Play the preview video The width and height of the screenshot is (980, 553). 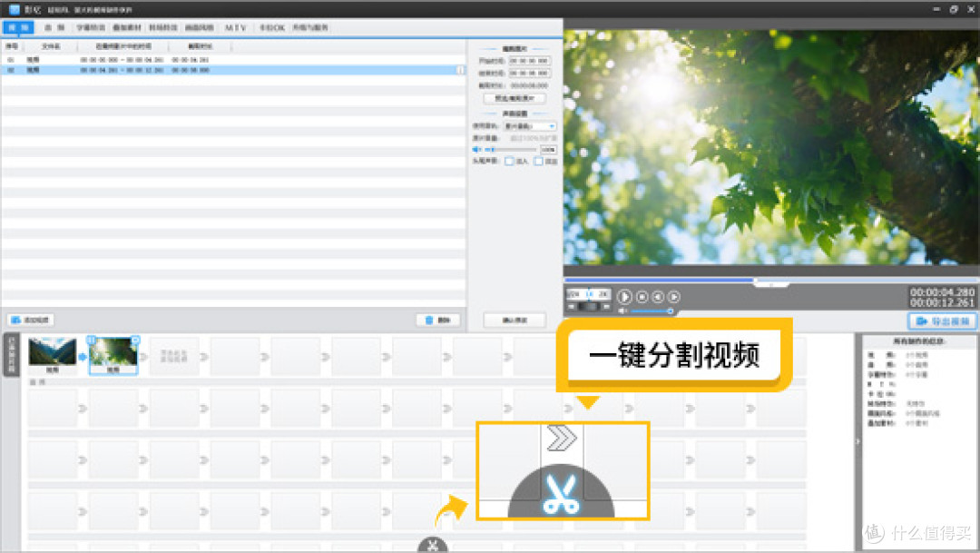pyautogui.click(x=624, y=297)
